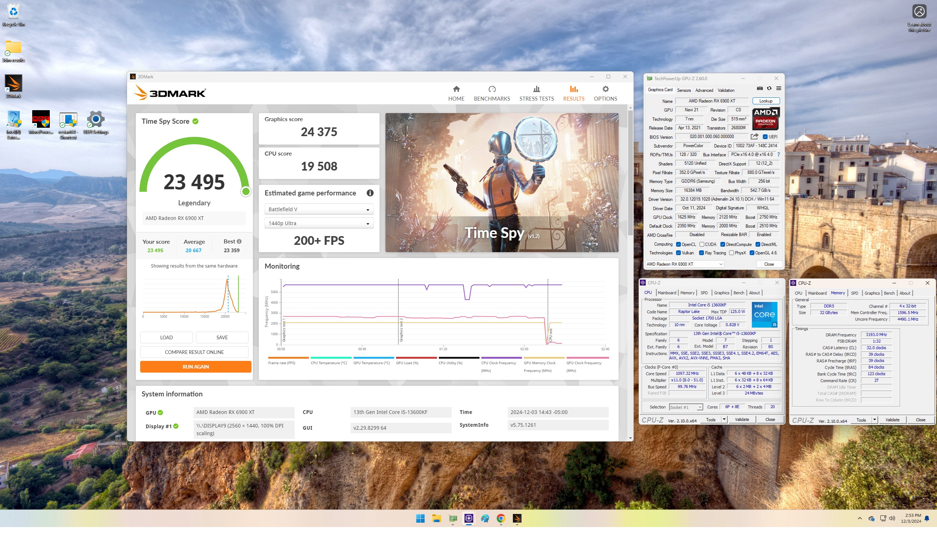Image resolution: width=937 pixels, height=560 pixels.
Task: Open the RESULTS tab in 3DMark
Action: pyautogui.click(x=574, y=93)
